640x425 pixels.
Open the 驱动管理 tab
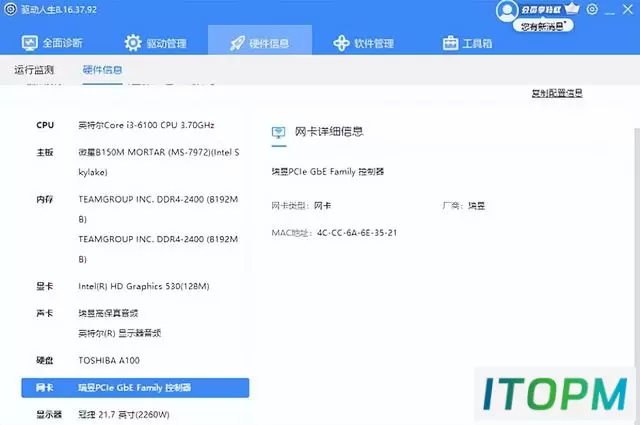(x=156, y=42)
